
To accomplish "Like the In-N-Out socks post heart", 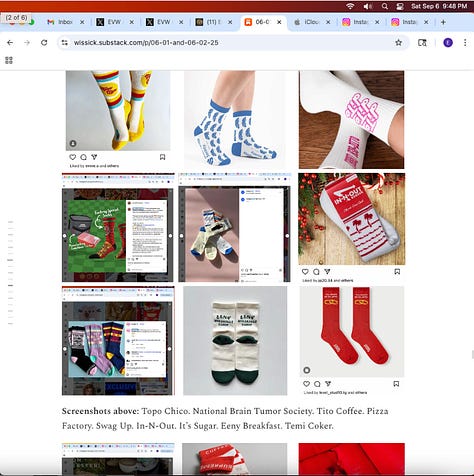I will pyautogui.click(x=305, y=272).
